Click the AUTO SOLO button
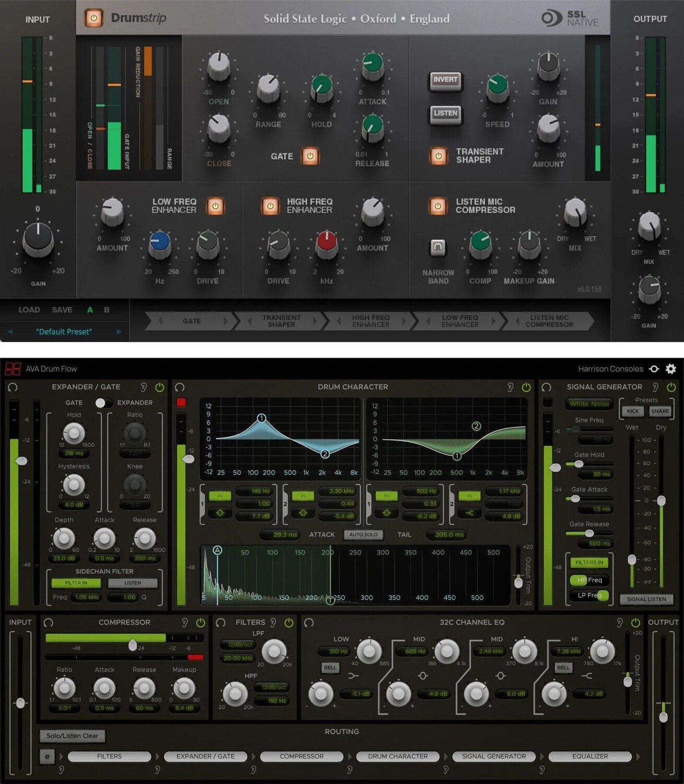 (x=363, y=535)
